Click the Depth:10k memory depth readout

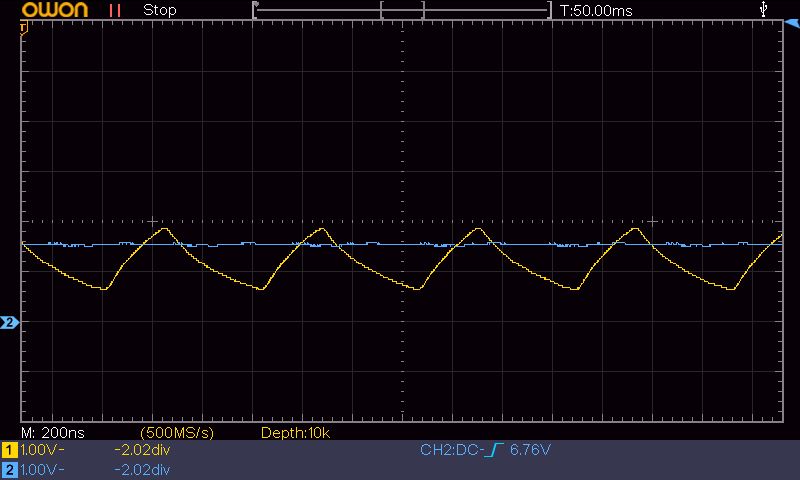[x=295, y=433]
